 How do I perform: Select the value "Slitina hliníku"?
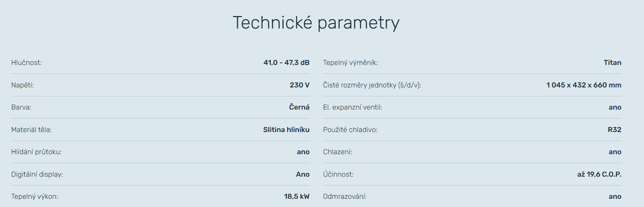tap(286, 130)
